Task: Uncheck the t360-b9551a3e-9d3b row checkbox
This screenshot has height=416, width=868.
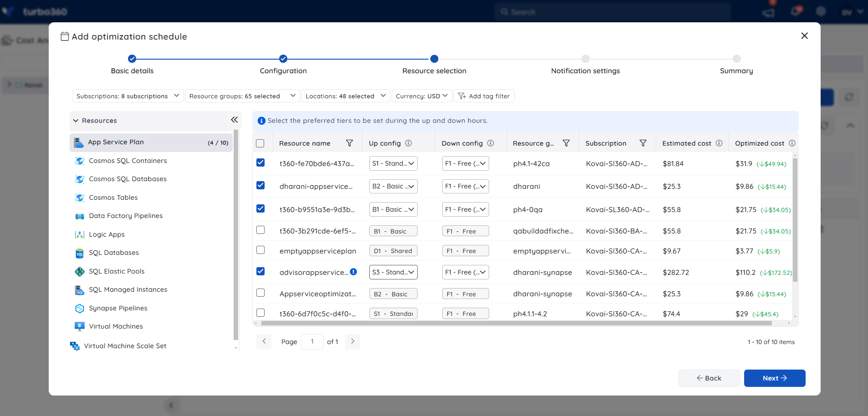Action: coord(260,208)
